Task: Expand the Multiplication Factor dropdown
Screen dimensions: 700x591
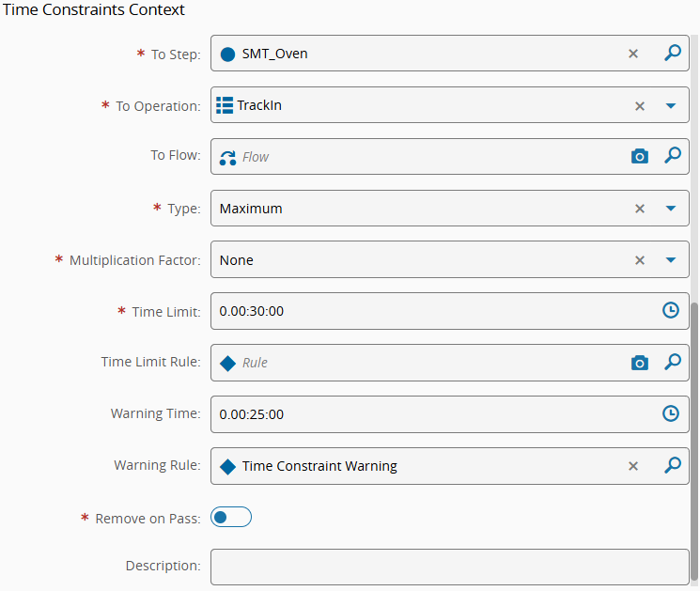Action: pyautogui.click(x=671, y=260)
